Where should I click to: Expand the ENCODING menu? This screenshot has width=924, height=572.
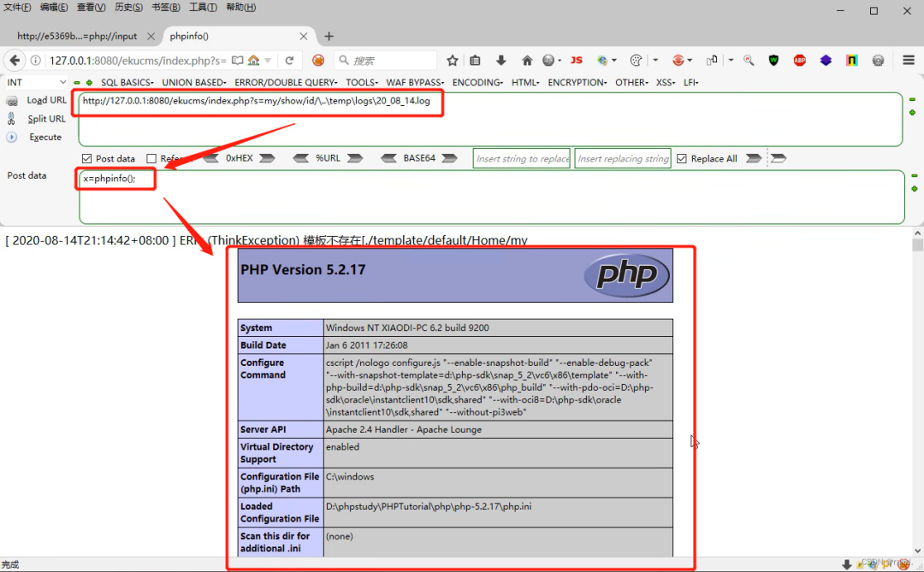click(477, 82)
